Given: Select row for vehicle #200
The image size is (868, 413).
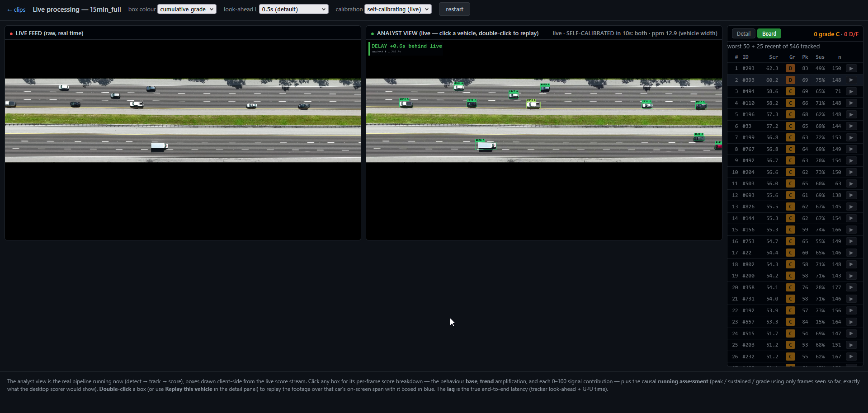Looking at the screenshot, I should point(795,276).
